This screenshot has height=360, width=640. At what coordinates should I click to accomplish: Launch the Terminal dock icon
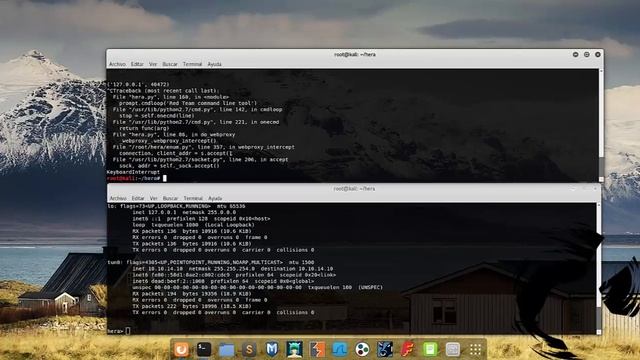point(204,349)
